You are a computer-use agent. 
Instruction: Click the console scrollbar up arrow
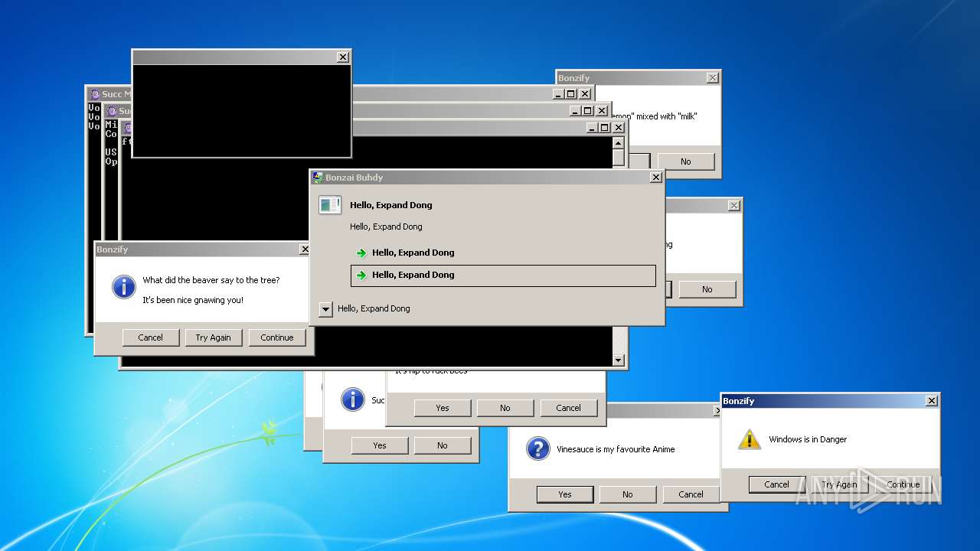pos(619,142)
